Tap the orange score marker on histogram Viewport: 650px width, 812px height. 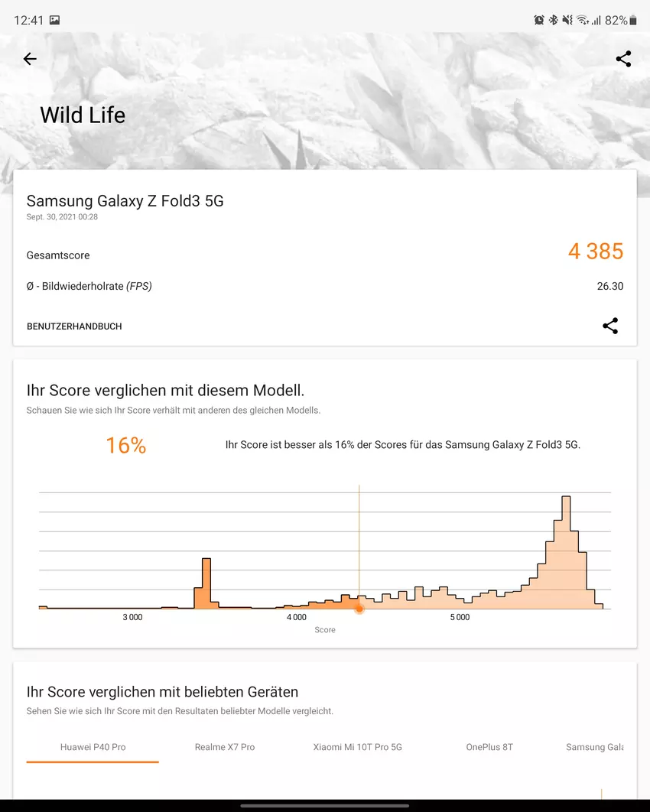click(x=359, y=609)
